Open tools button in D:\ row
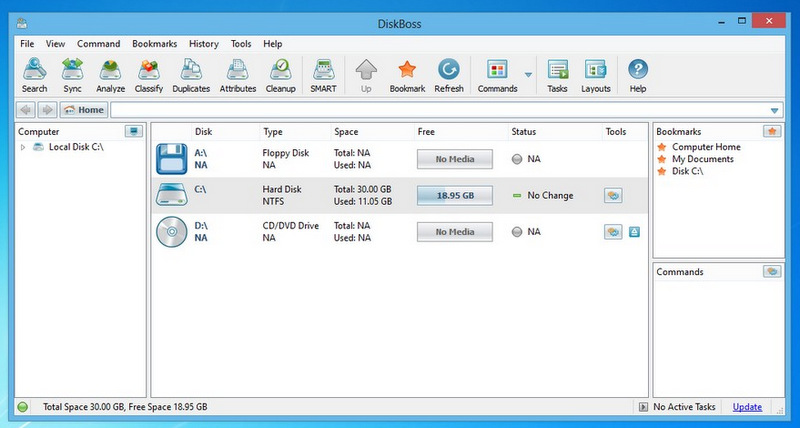800x428 pixels. click(x=613, y=232)
